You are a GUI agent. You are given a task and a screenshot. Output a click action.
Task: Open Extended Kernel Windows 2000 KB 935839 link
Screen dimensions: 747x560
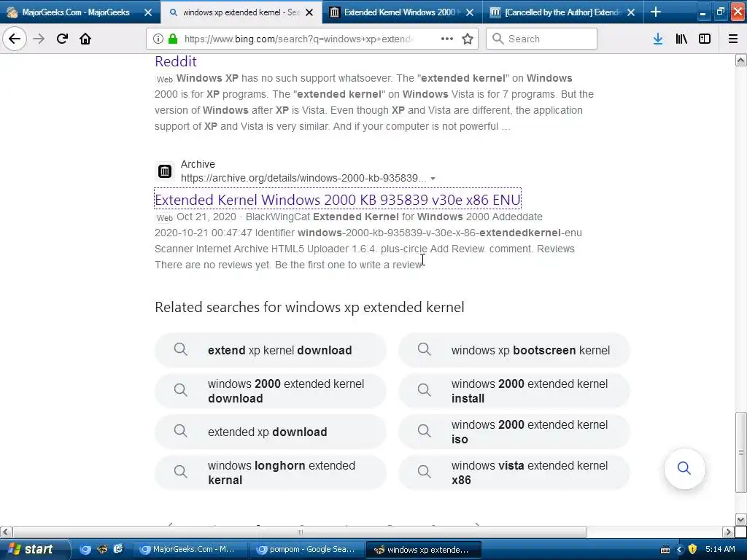coord(337,200)
